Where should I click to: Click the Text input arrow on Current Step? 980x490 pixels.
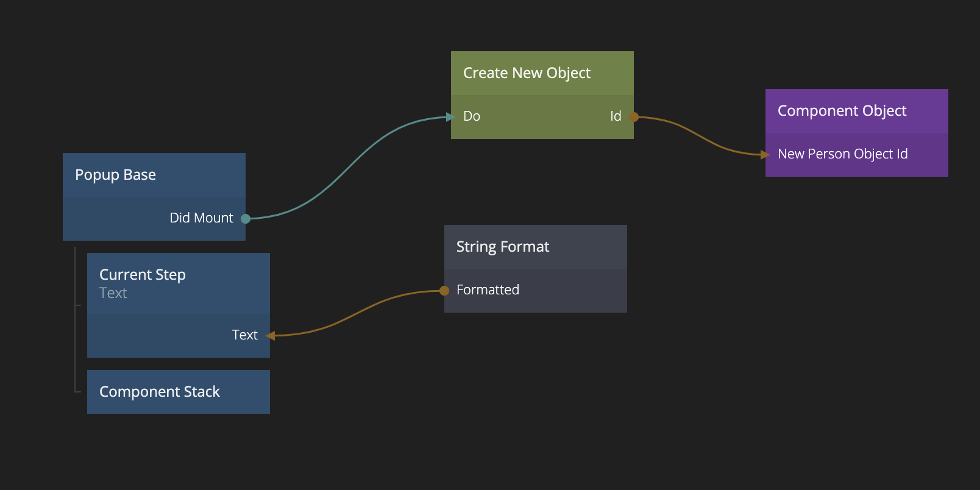coord(270,335)
